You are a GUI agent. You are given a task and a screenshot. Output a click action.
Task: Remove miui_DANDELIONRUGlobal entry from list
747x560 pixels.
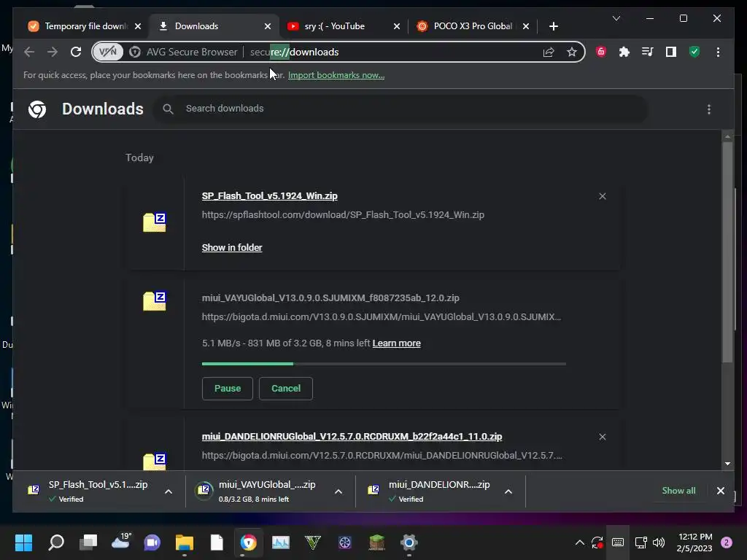point(602,437)
